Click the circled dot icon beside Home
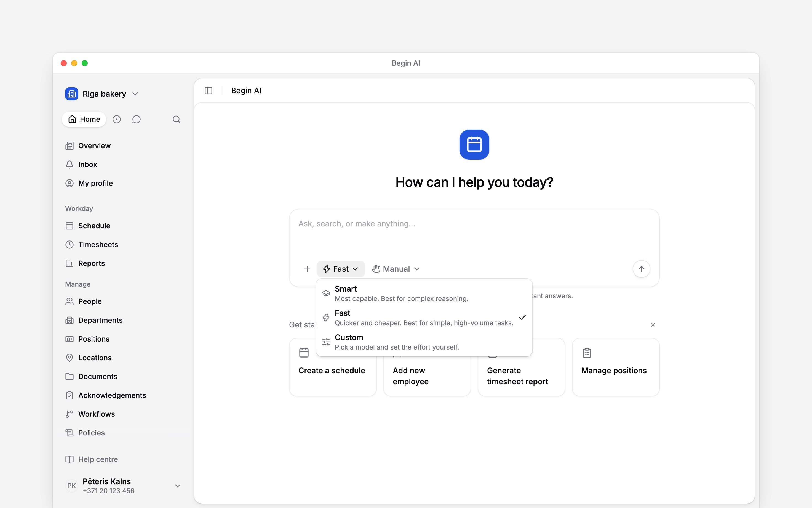Screen dimensions: 812x508 coord(116,119)
